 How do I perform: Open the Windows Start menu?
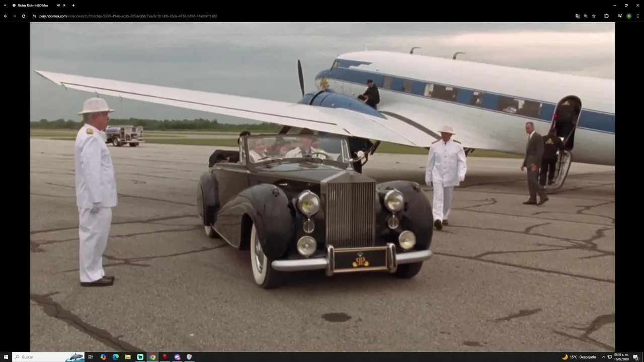click(x=6, y=357)
